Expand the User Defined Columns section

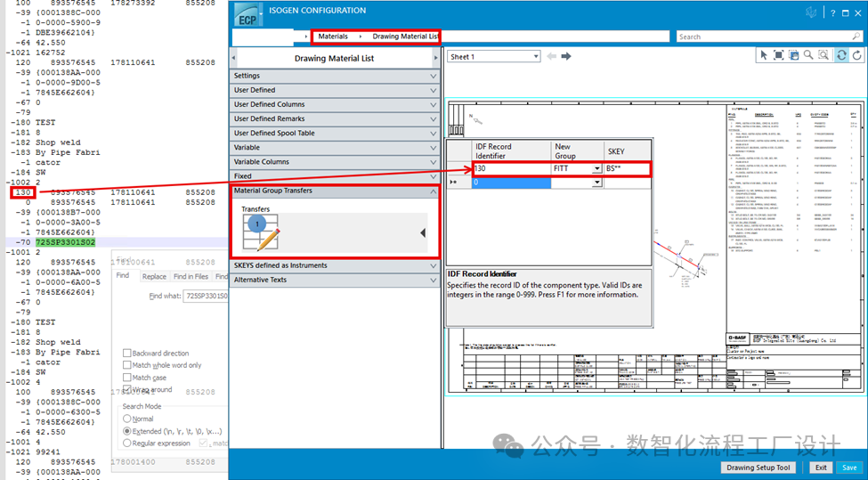(335, 104)
